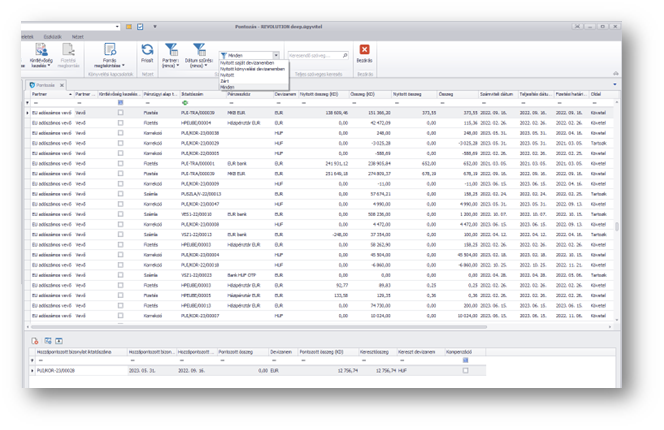Click the third icon in the lower panel toolbar

pos(58,341)
